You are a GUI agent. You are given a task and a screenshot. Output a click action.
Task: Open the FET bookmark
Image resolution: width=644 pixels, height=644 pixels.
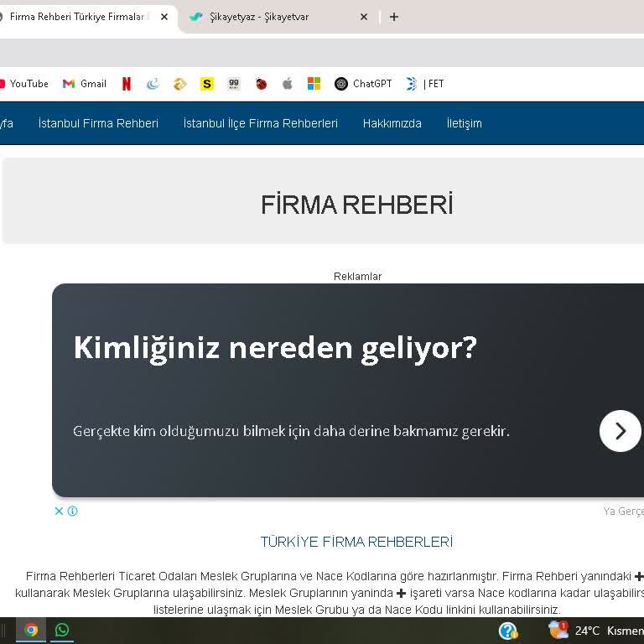click(x=424, y=84)
